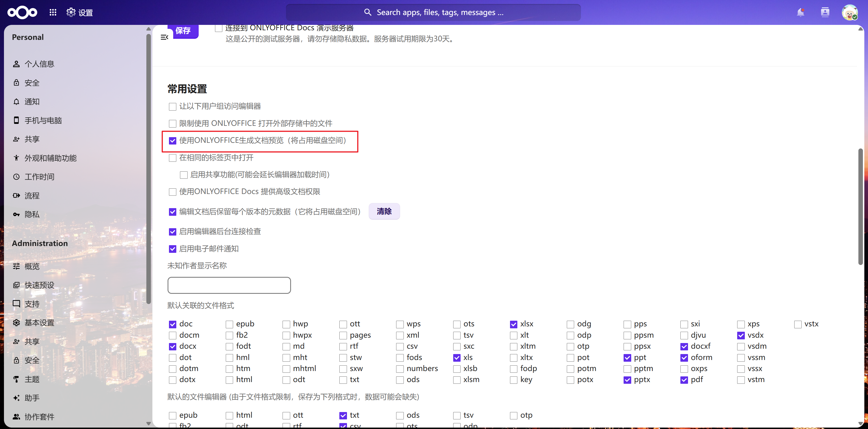Screen dimensions: 868x429
Task: Click the magnifier icon in search bar
Action: click(368, 12)
